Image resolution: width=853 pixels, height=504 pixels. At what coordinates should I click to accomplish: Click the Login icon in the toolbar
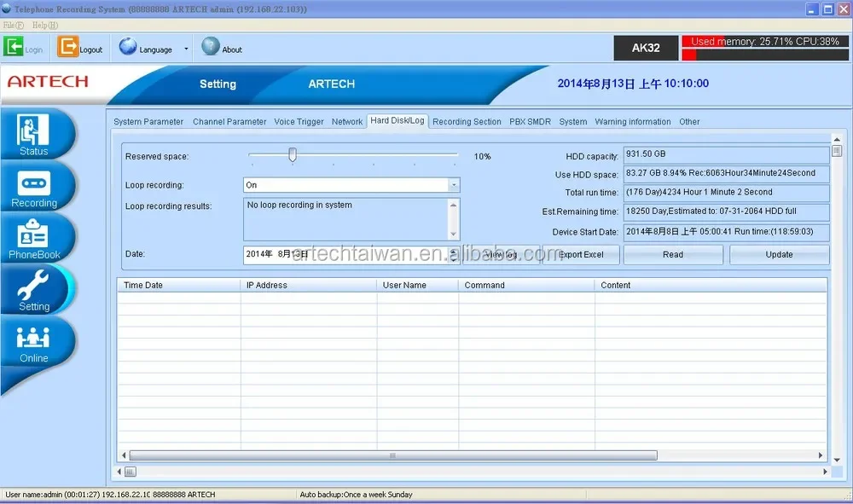tap(24, 48)
